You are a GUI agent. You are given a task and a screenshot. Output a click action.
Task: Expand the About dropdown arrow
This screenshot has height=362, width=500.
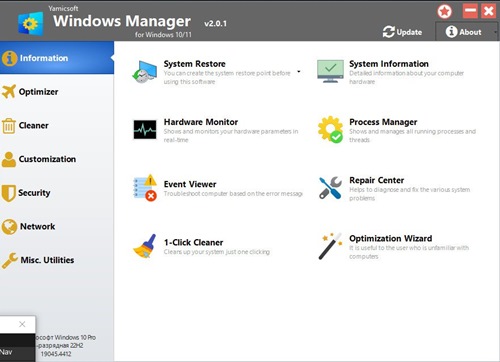(x=495, y=32)
